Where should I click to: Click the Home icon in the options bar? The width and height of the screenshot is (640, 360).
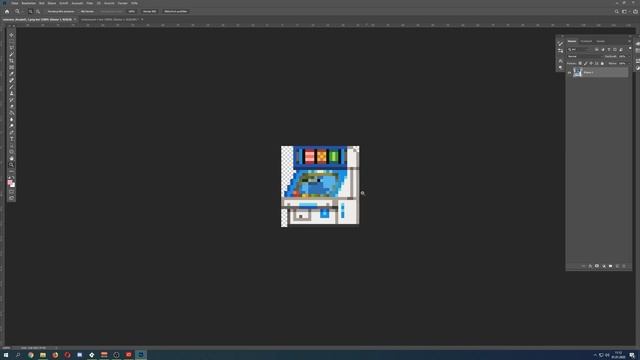[x=7, y=11]
